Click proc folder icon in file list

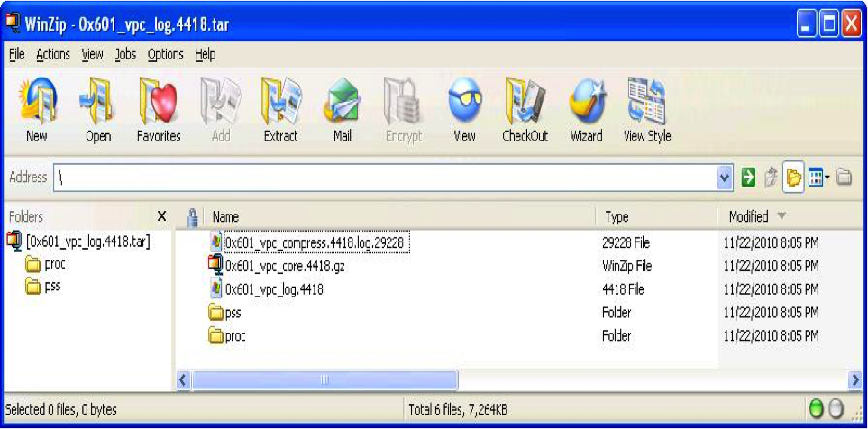pos(216,336)
